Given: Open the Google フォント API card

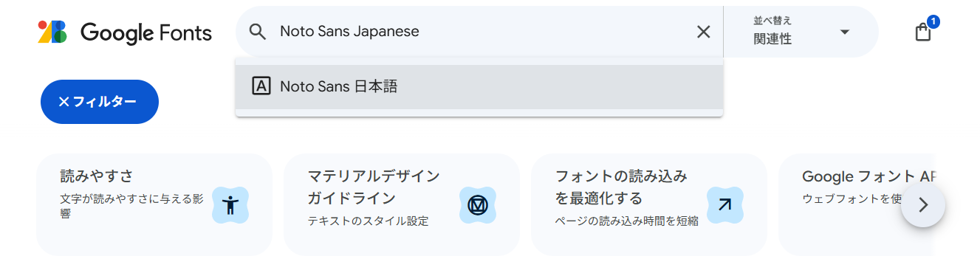Looking at the screenshot, I should (857, 205).
